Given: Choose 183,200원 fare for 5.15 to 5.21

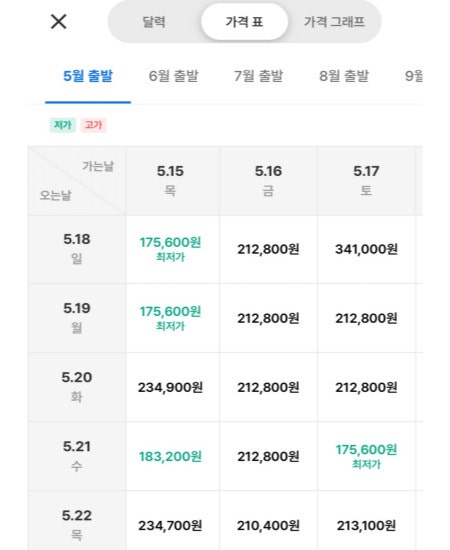Looking at the screenshot, I should [170, 456].
